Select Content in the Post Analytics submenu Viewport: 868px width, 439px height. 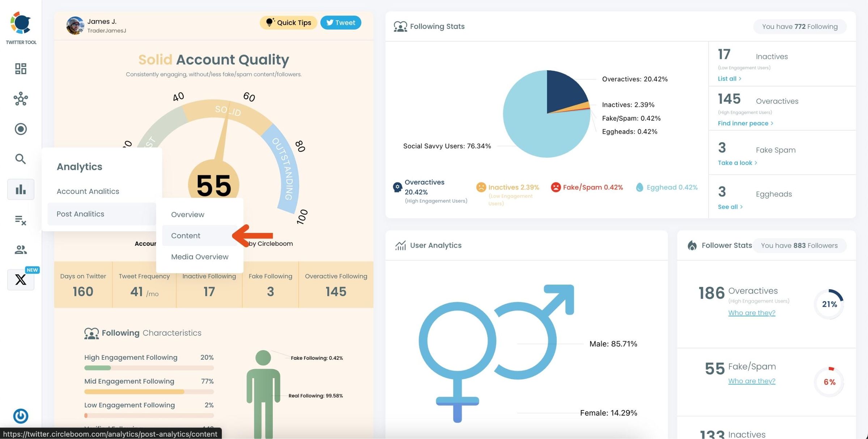[x=186, y=236]
